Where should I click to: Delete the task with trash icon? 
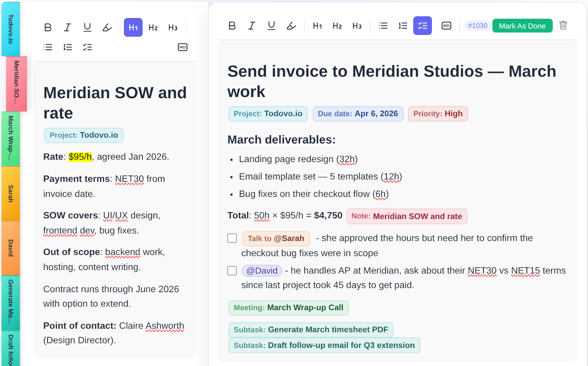563,26
